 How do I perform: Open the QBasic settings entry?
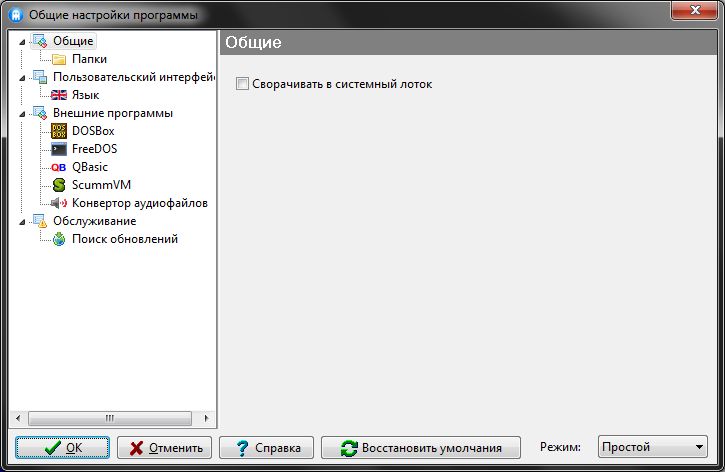[90, 167]
